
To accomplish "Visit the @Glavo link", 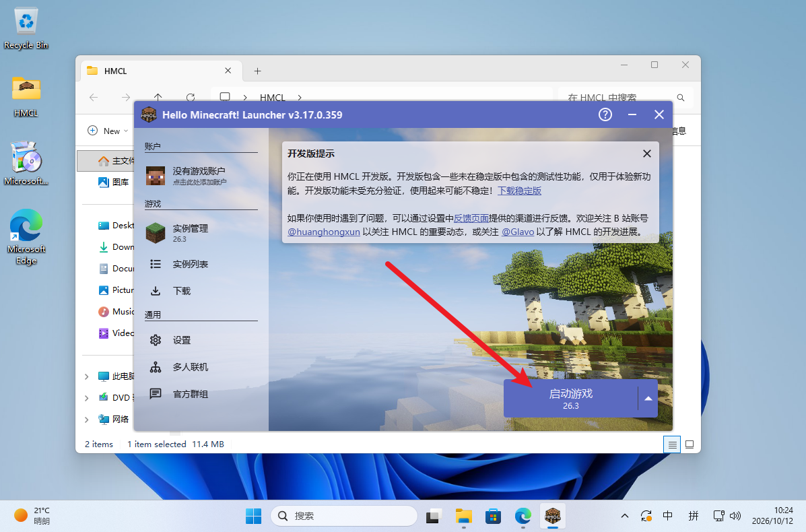I will point(518,232).
